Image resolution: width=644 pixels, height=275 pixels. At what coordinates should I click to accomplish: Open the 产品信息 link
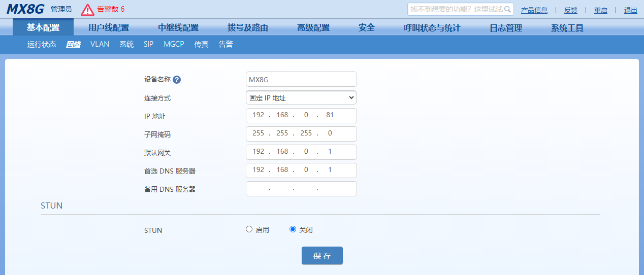pos(534,10)
